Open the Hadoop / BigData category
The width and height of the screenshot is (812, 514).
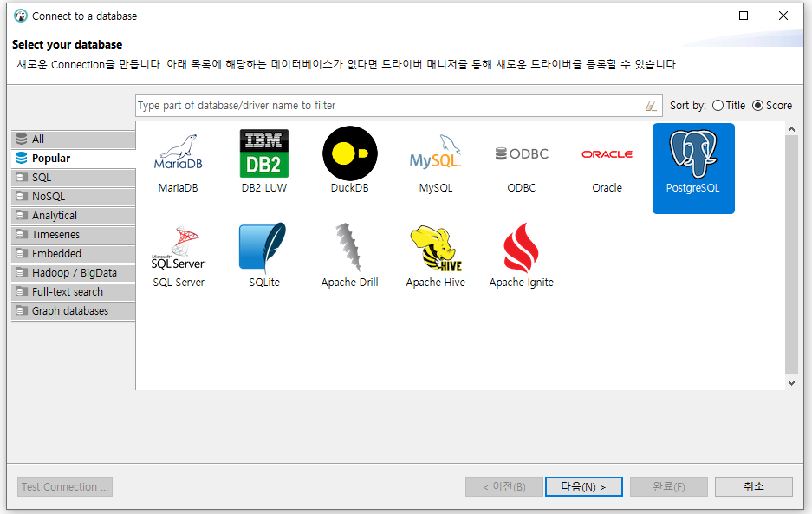pos(74,272)
